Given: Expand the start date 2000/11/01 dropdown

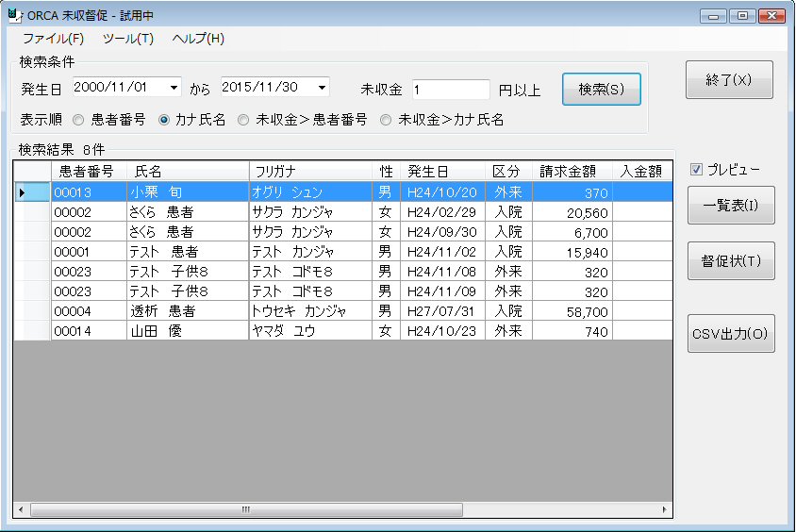Looking at the screenshot, I should tap(174, 88).
